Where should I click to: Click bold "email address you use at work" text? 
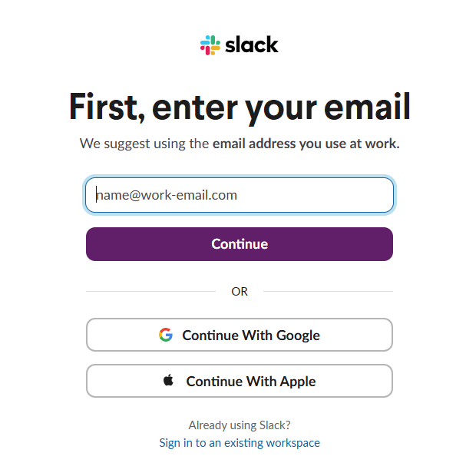[x=306, y=144]
